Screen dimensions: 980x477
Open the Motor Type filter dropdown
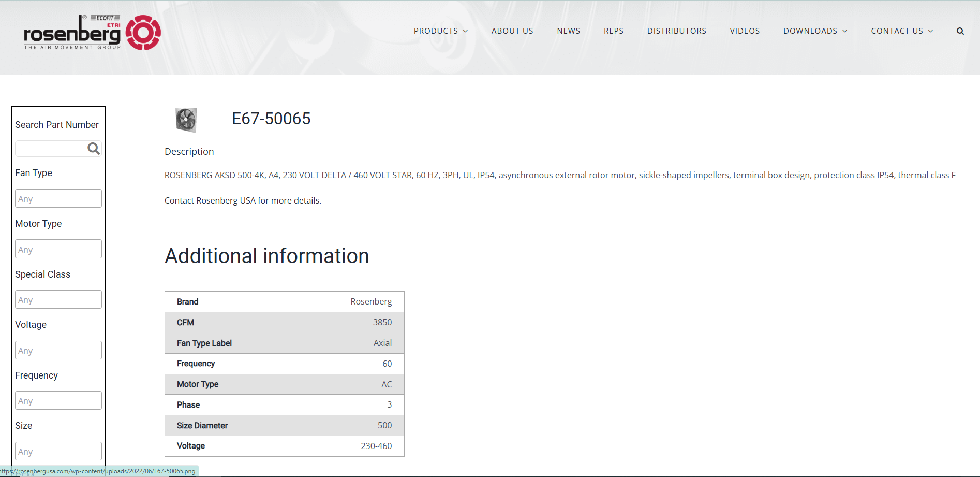58,249
